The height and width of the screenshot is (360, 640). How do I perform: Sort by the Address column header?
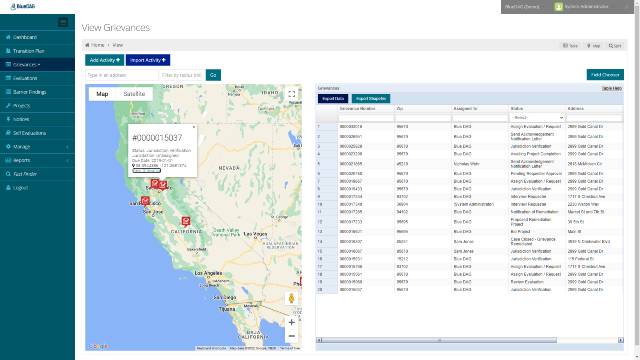pos(594,109)
